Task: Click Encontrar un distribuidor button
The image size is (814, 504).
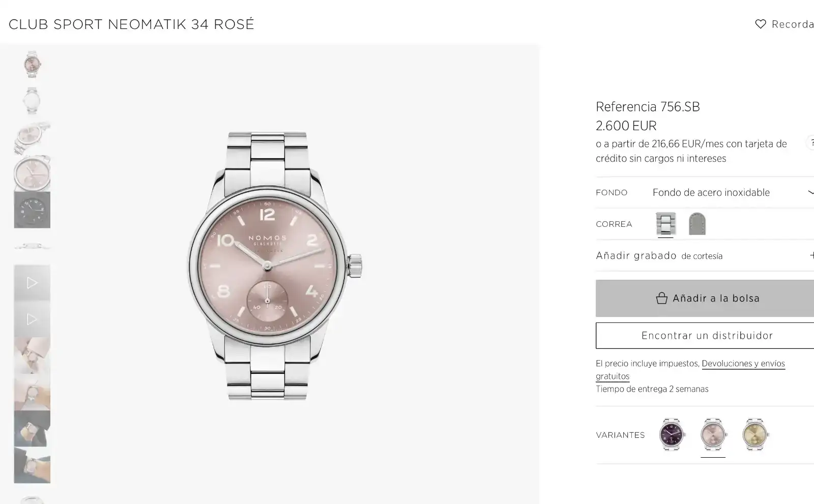Action: pyautogui.click(x=707, y=336)
